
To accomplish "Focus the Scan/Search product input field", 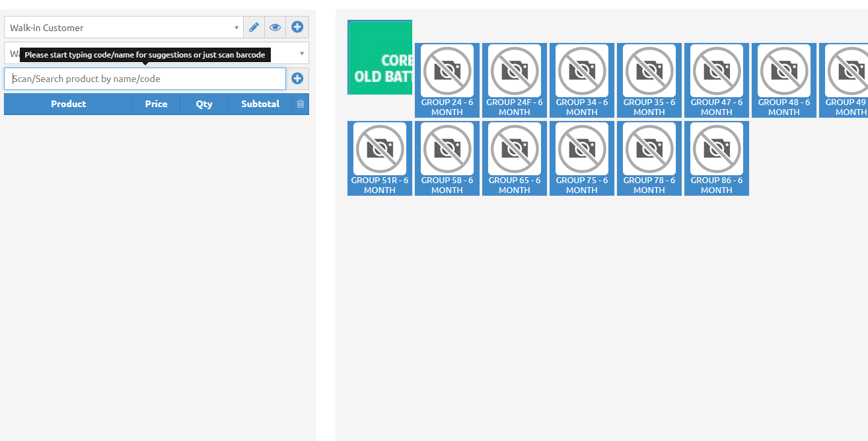I will (145, 79).
